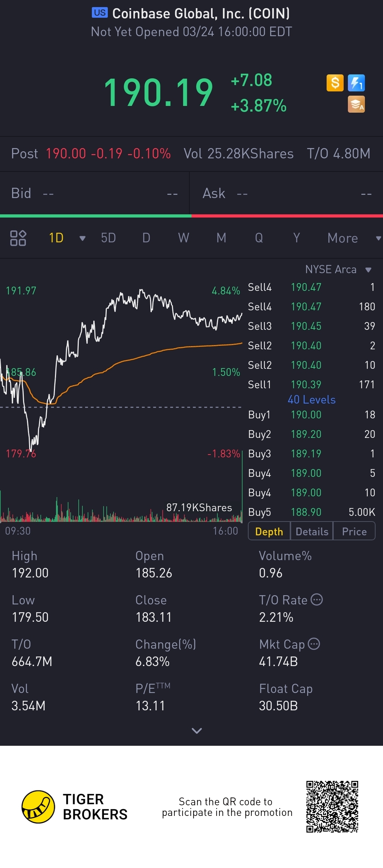The image size is (383, 868).
Task: Tap the Post 190.00 after-hours quote
Action: [x=91, y=153]
